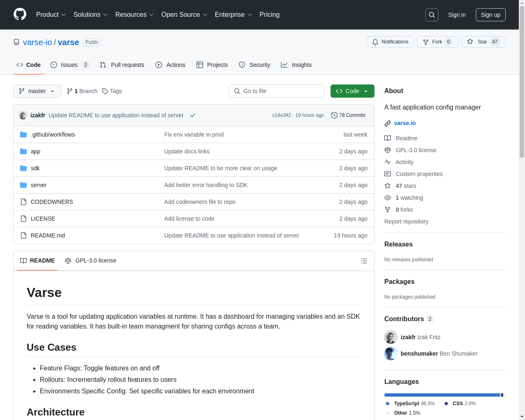The width and height of the screenshot is (525, 420).
Task: Open the 78 Commits history
Action: pyautogui.click(x=348, y=115)
